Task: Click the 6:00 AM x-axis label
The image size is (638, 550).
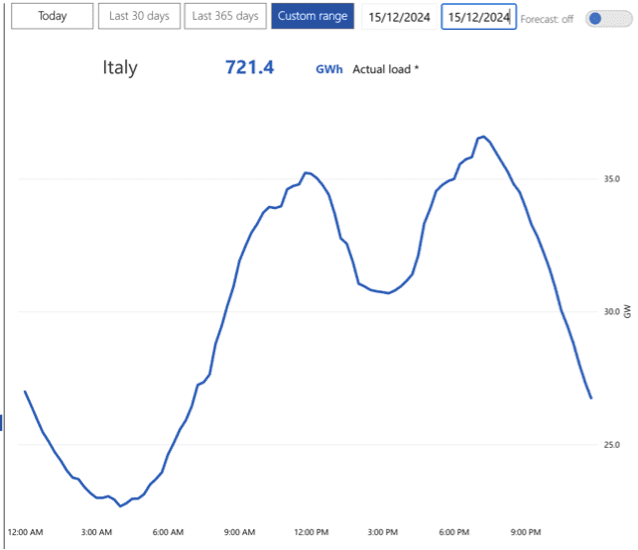Action: coord(168,532)
